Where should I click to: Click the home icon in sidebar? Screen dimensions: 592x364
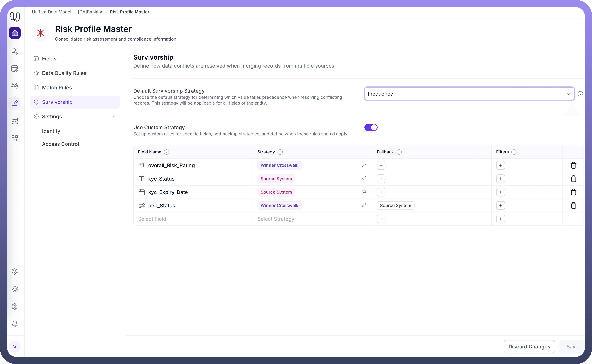15,33
